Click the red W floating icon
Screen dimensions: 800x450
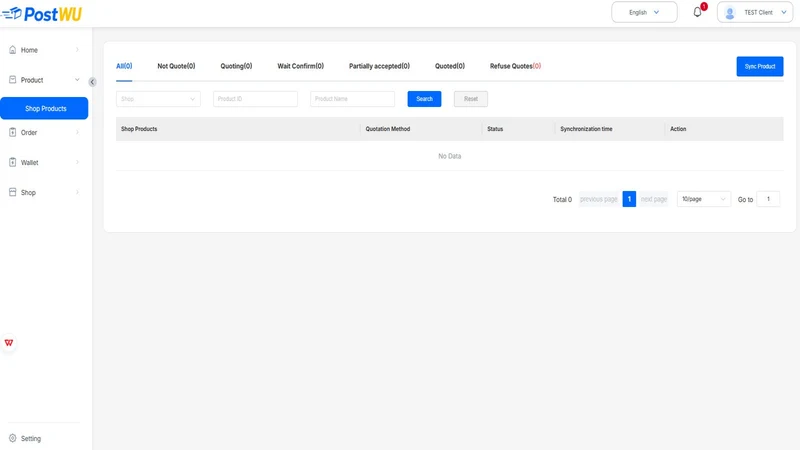click(x=9, y=343)
